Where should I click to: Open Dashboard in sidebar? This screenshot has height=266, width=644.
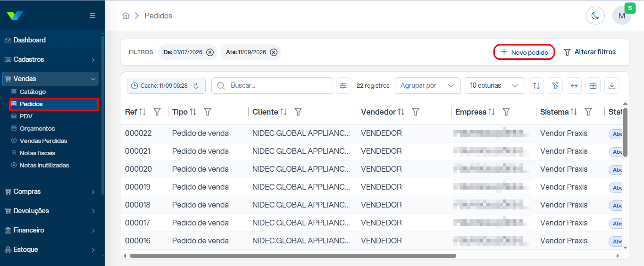click(50, 40)
